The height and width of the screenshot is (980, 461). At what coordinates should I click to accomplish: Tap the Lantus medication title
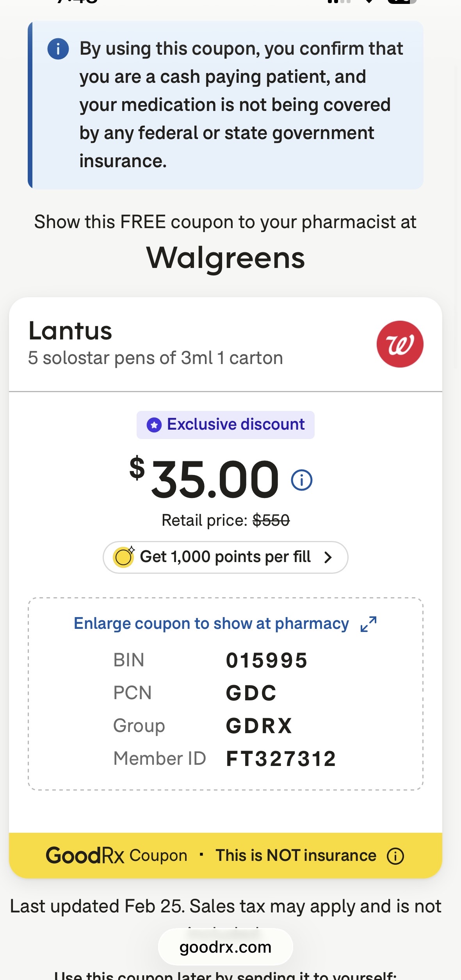70,331
